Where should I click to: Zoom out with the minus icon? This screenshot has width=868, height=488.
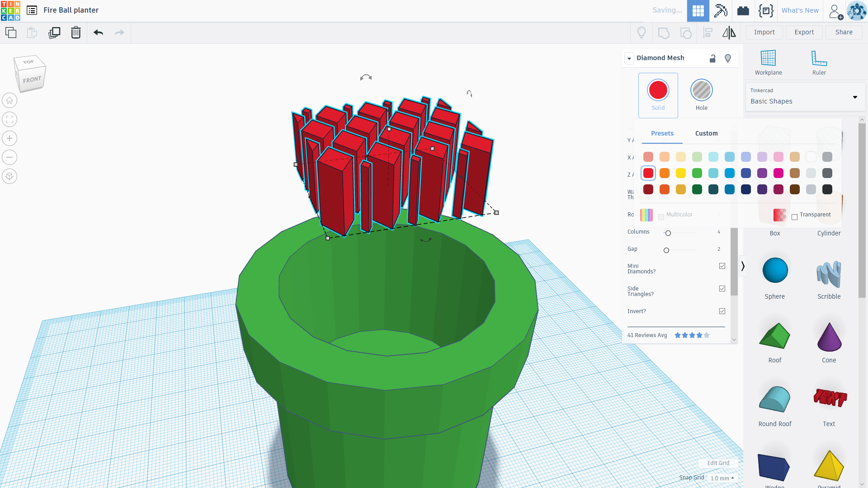click(9, 157)
